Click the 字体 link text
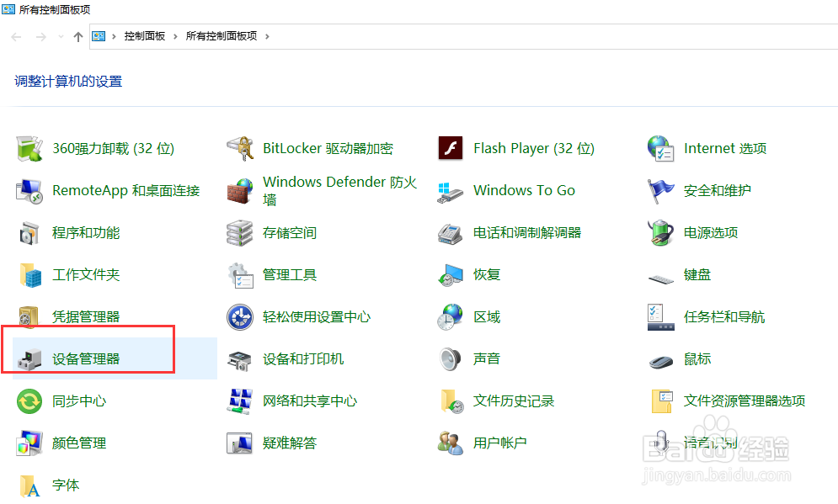Viewport: 838px width, 504px height. point(65,485)
